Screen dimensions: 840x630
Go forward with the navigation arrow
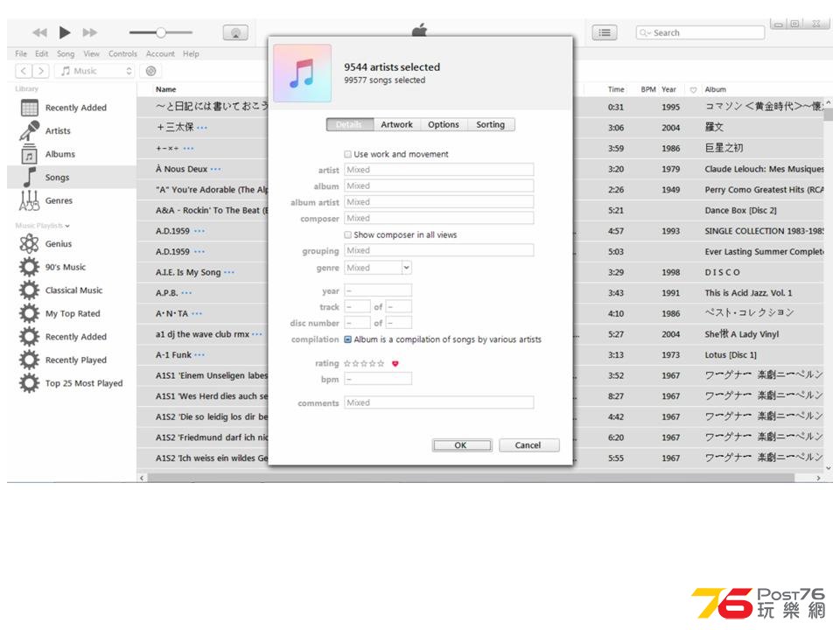[41, 71]
